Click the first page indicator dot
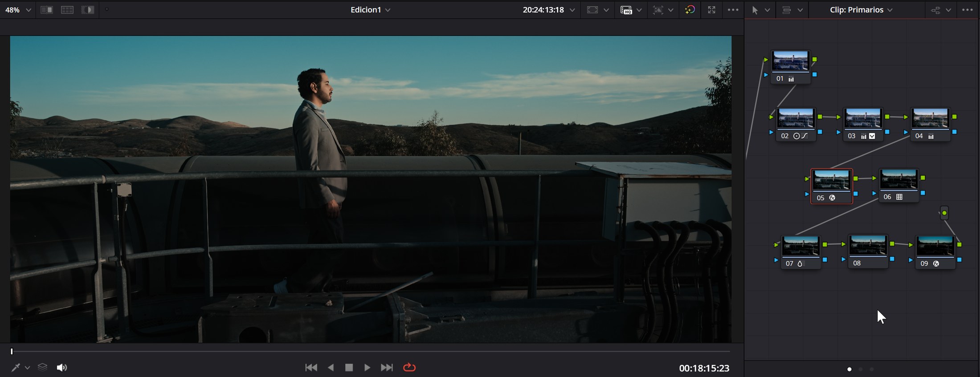Image resolution: width=980 pixels, height=377 pixels. 849,369
